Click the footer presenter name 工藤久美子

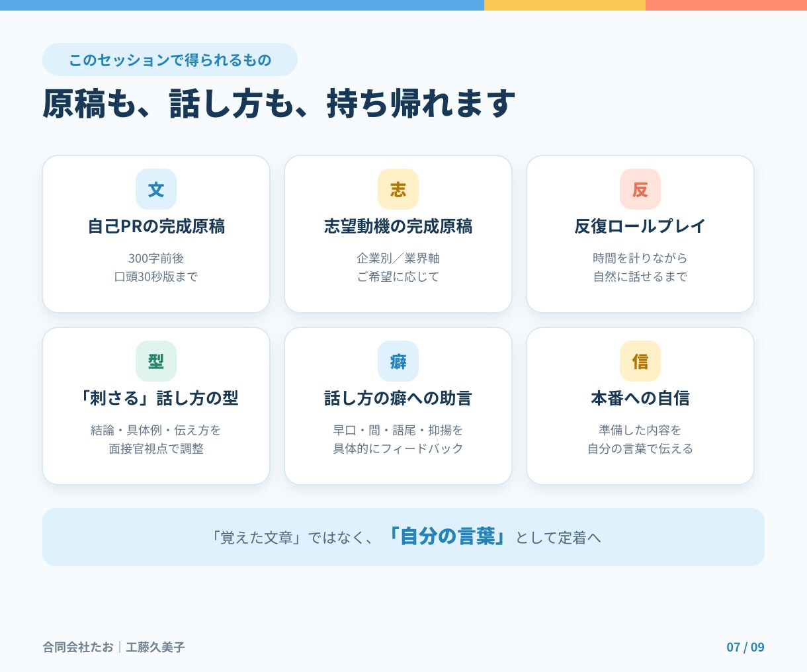click(x=155, y=647)
